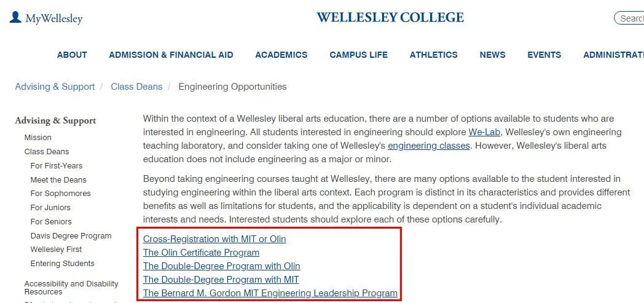The width and height of the screenshot is (644, 303).
Task: Click the MyWellesley user icon
Action: [x=15, y=17]
